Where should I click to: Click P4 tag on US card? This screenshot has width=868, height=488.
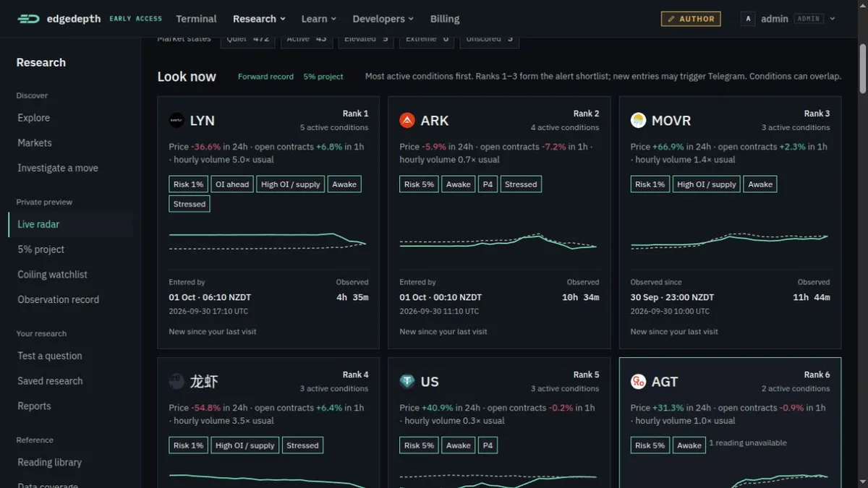coord(488,445)
